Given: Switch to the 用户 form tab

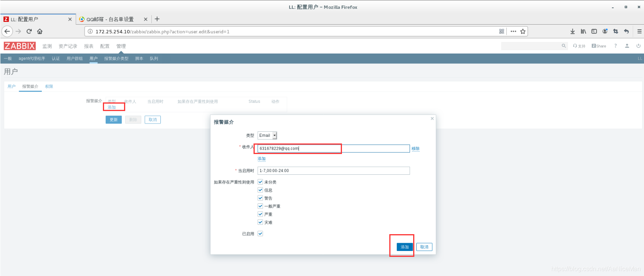Looking at the screenshot, I should pyautogui.click(x=12, y=86).
